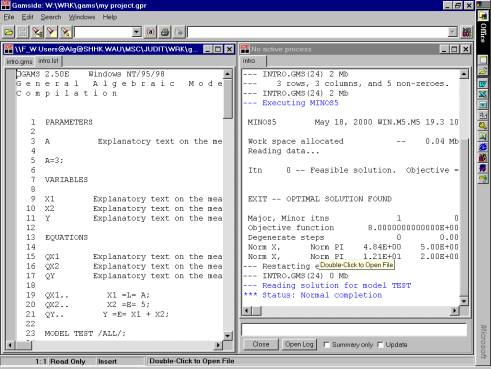The height and width of the screenshot is (369, 491).
Task: Click listing line 1 'PARAMETERS'
Action: (69, 122)
